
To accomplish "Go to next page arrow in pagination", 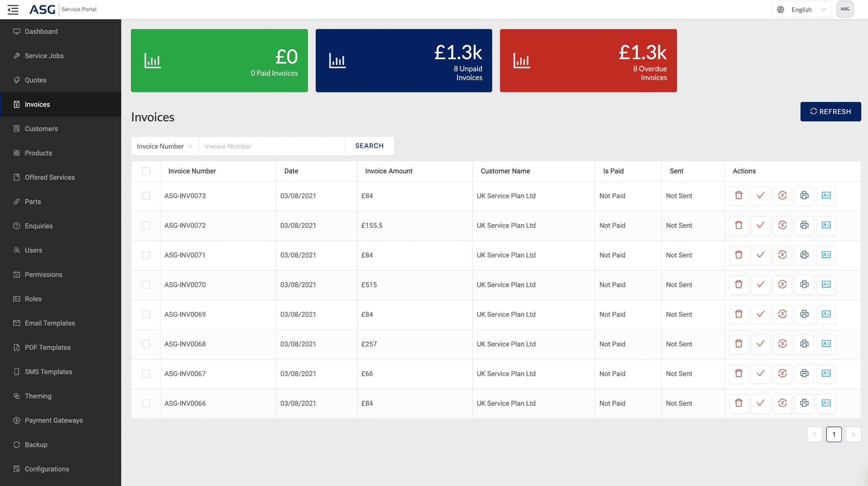I will (853, 434).
